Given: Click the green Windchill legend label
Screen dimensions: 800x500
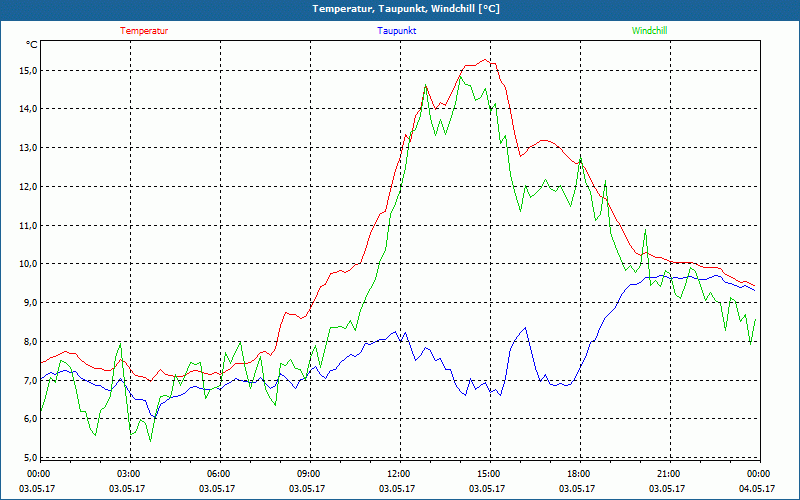Looking at the screenshot, I should pos(649,31).
